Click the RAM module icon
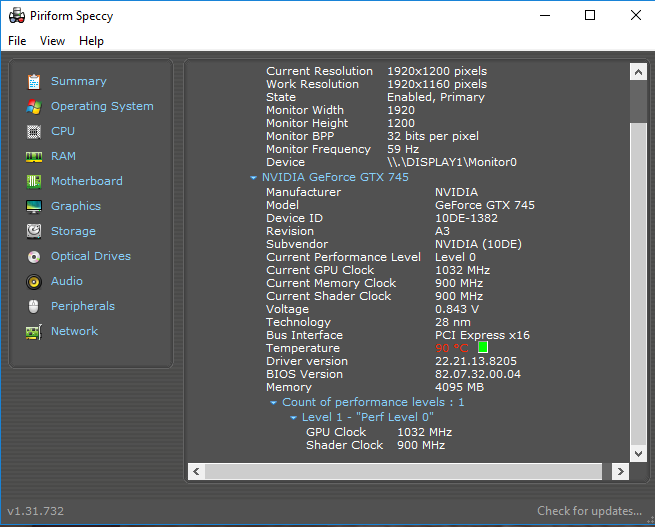655x527 pixels. [x=34, y=157]
